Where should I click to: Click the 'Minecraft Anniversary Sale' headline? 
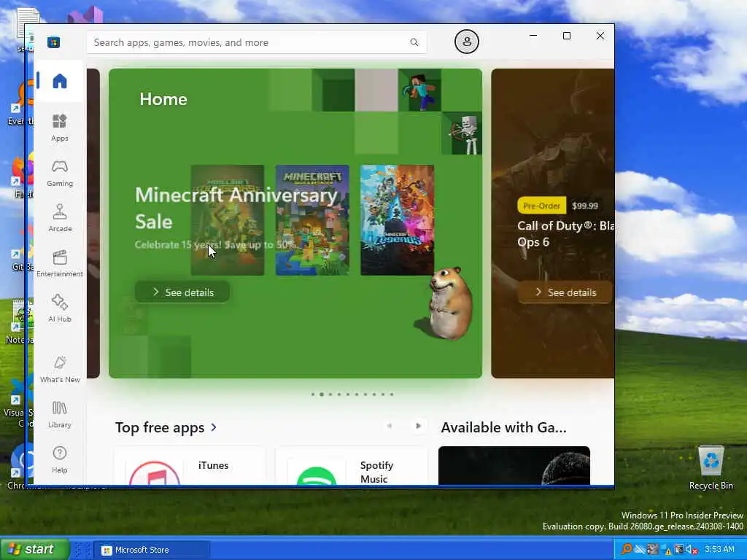[x=236, y=208]
